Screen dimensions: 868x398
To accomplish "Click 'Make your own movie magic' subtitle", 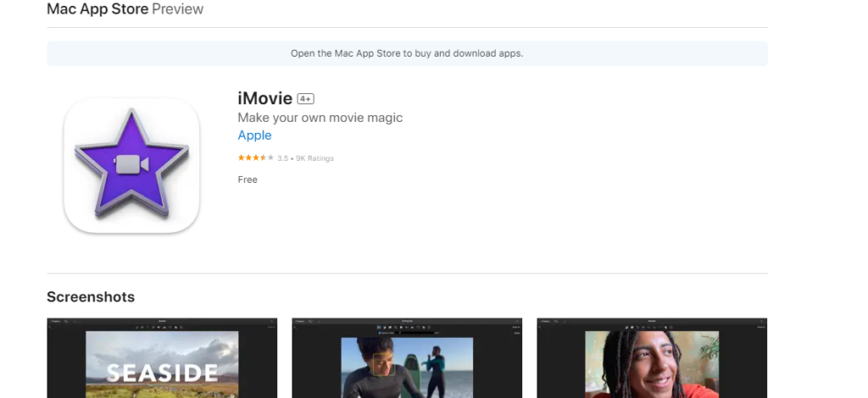I will [x=320, y=118].
